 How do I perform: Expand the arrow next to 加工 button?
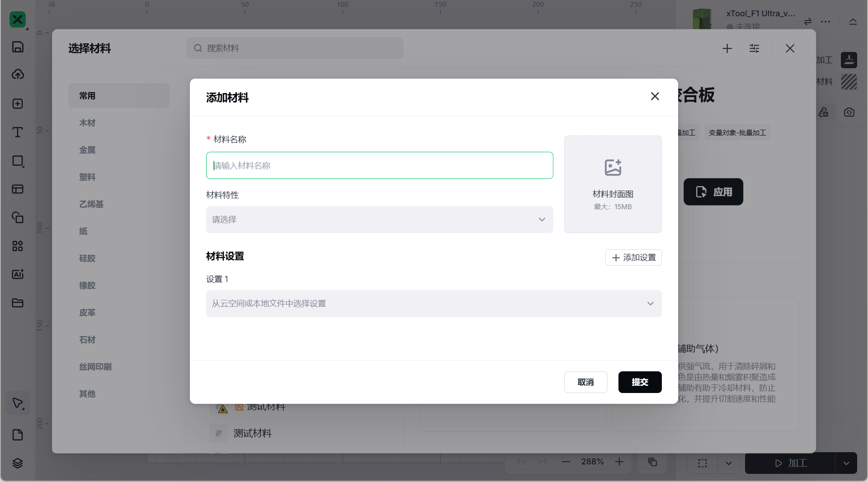846,463
